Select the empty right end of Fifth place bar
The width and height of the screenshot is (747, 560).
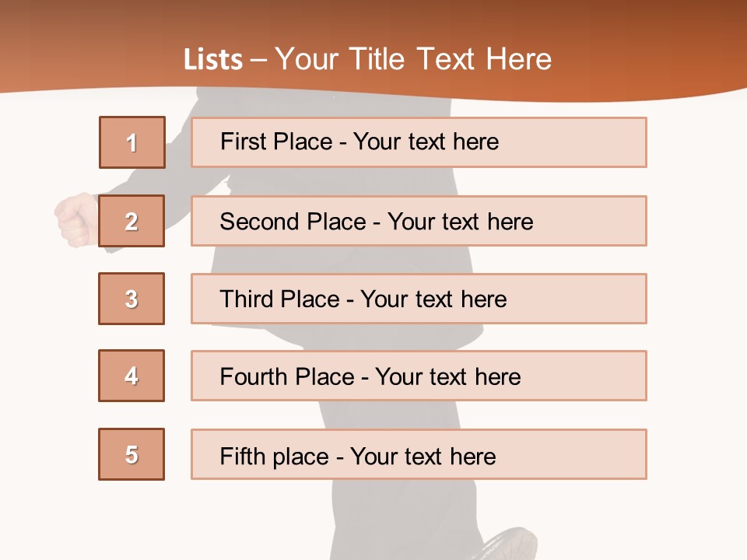(570, 454)
